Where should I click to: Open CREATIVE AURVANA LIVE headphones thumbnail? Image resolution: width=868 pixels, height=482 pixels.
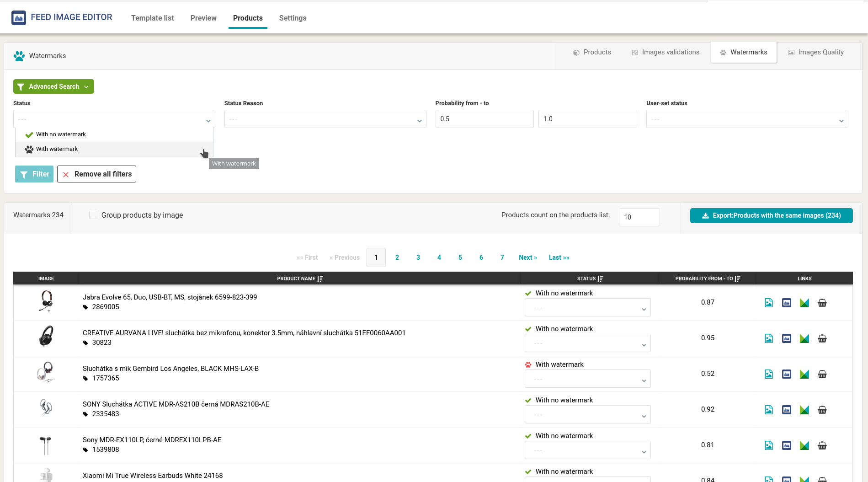pos(46,337)
